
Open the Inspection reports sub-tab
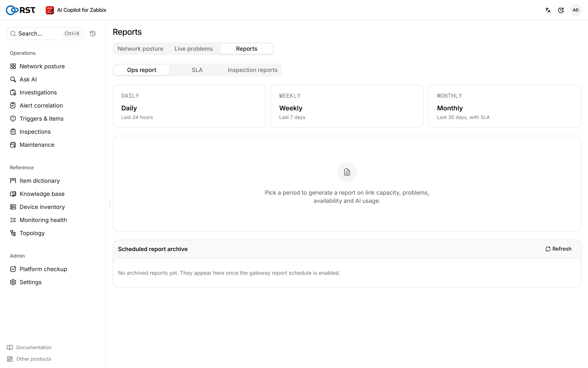tap(252, 70)
